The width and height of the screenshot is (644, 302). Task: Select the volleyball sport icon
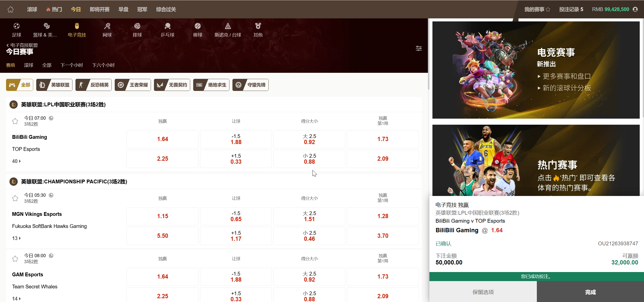[x=137, y=26]
